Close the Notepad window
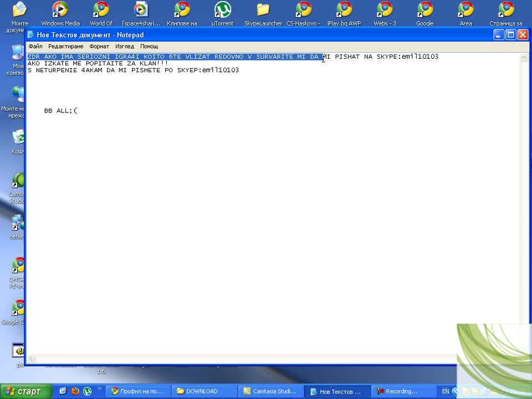Screen dimensions: 532x399 pos(523,34)
